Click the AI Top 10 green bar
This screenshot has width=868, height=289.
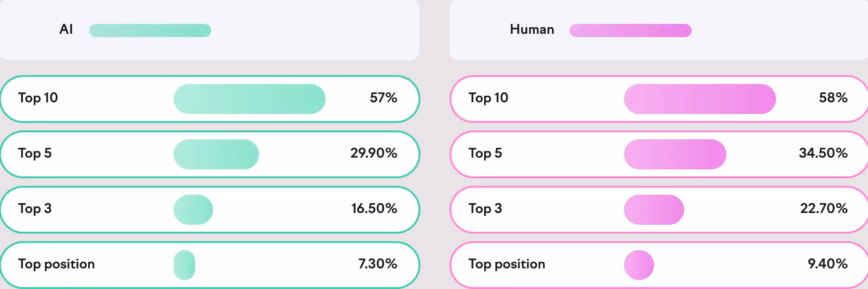pyautogui.click(x=250, y=99)
